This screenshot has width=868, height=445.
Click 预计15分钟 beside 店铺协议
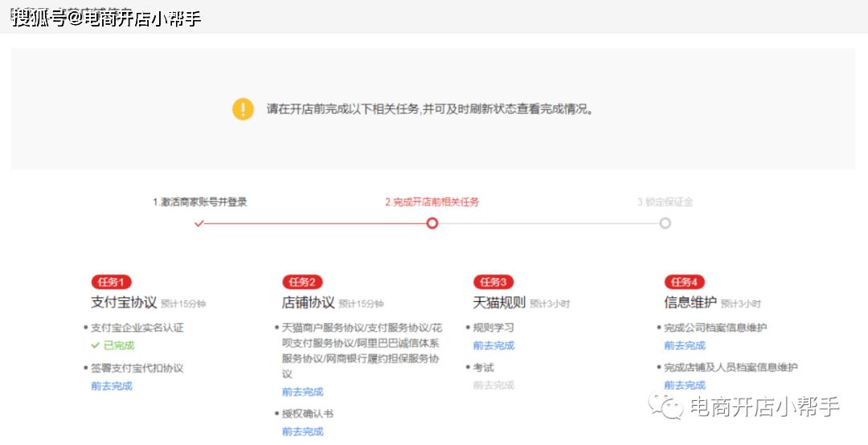[362, 304]
